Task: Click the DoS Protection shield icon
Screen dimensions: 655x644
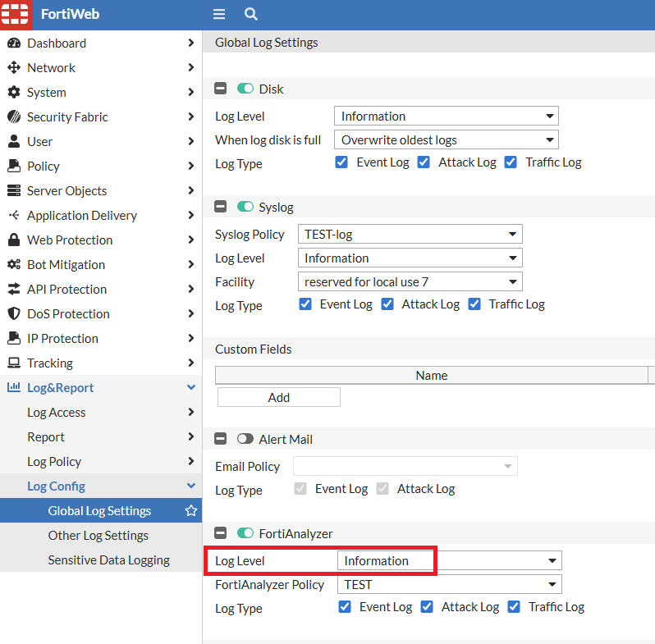Action: click(13, 313)
